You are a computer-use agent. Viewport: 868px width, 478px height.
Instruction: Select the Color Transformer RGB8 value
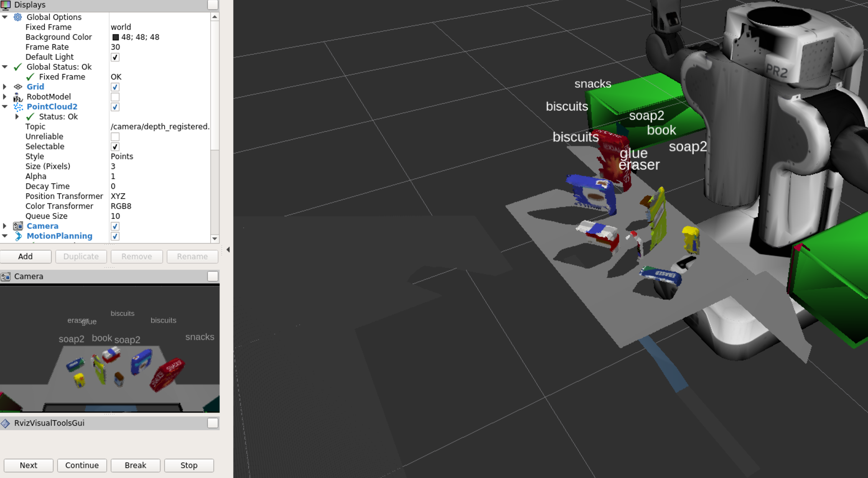(x=121, y=206)
